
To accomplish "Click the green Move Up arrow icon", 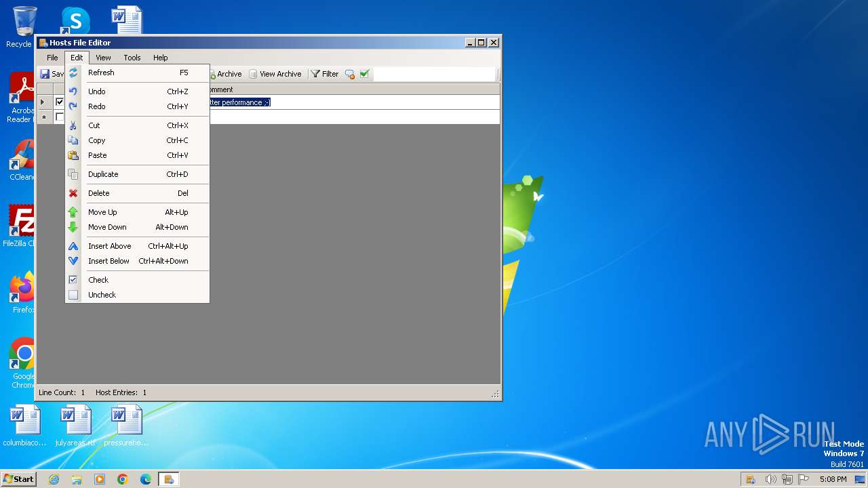I will [x=73, y=212].
